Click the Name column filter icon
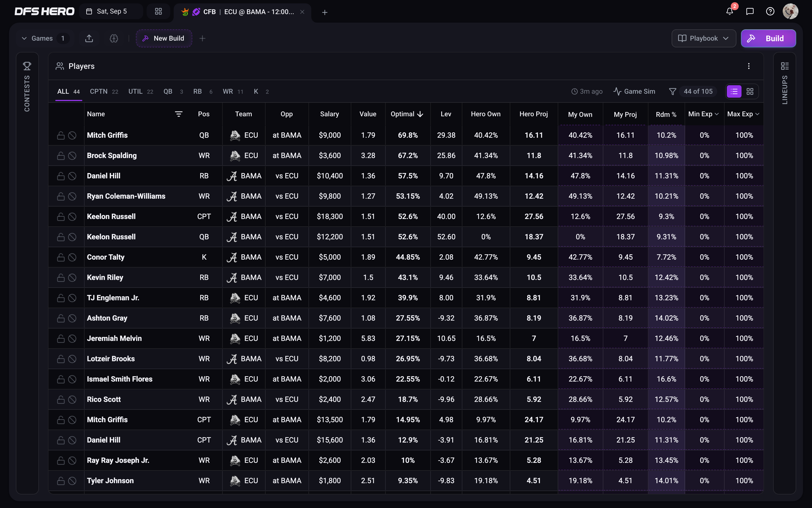The height and width of the screenshot is (508, 812). tap(178, 114)
